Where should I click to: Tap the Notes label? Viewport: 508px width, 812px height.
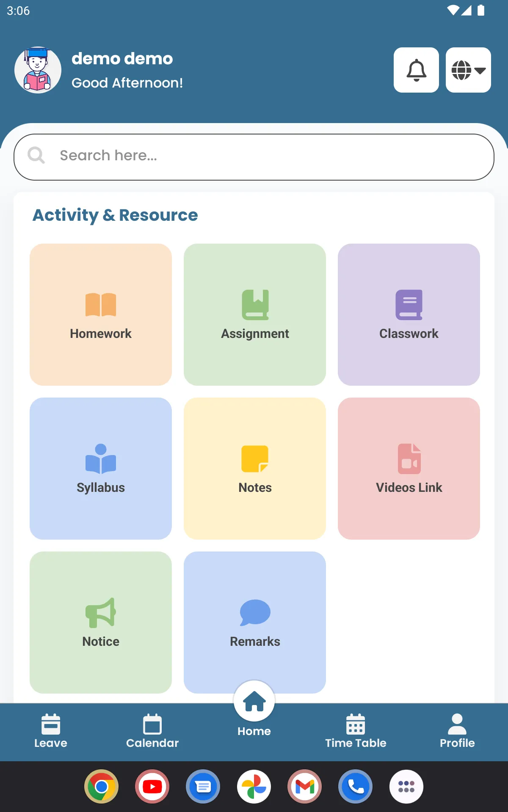pos(255,488)
